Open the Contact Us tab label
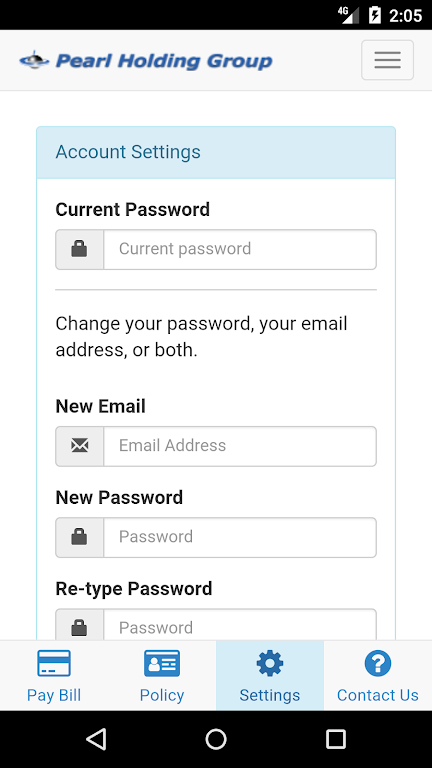 click(378, 695)
